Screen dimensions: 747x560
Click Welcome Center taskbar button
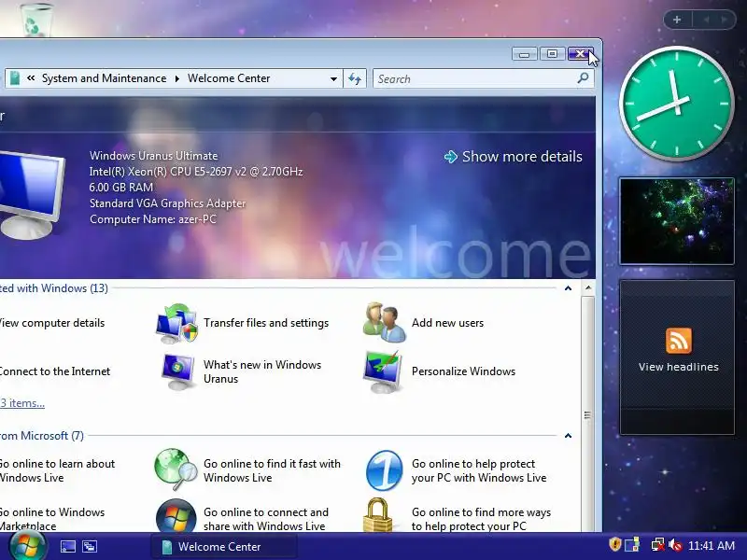(224, 546)
